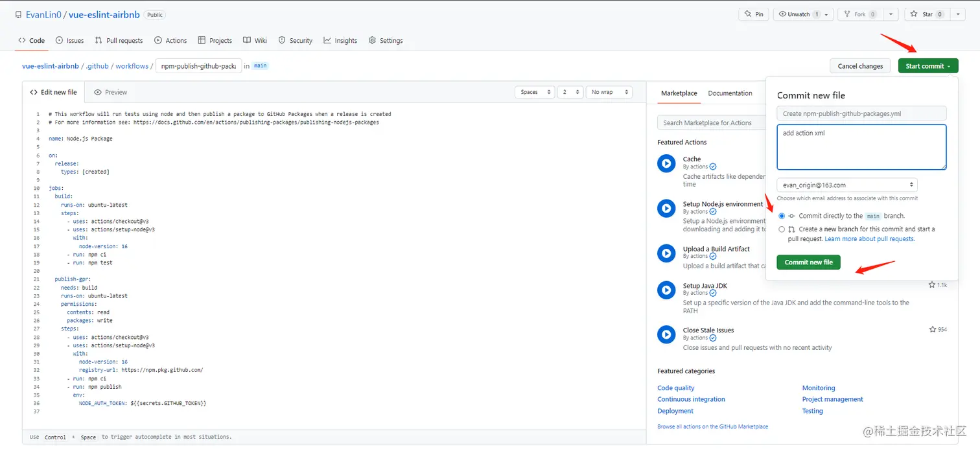Click the Close Stale Issues action icon
The height and width of the screenshot is (451, 980).
coord(666,334)
